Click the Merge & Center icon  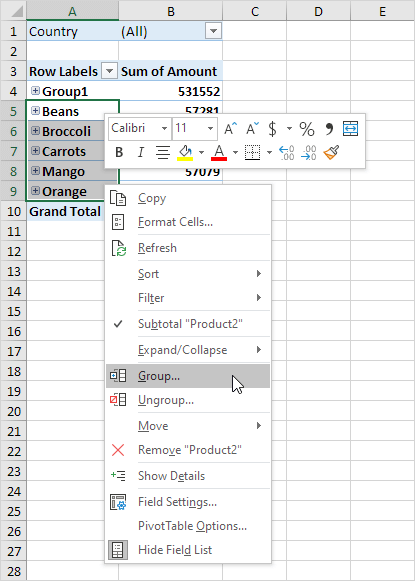point(350,129)
